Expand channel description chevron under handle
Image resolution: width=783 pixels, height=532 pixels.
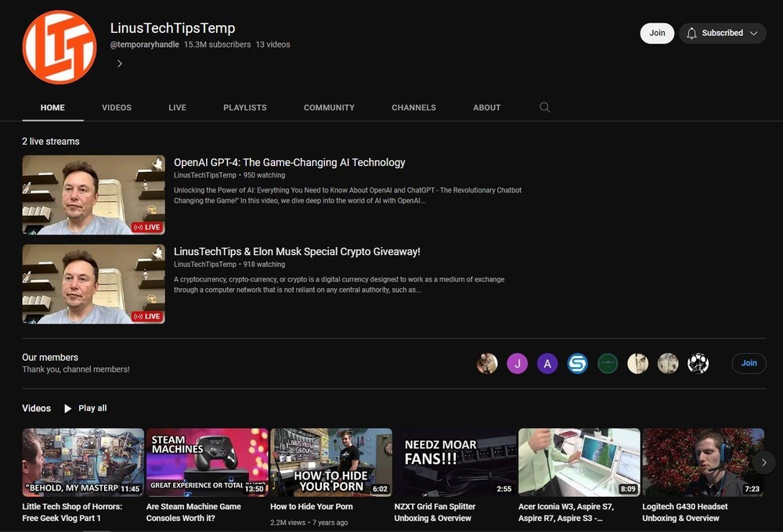[120, 64]
